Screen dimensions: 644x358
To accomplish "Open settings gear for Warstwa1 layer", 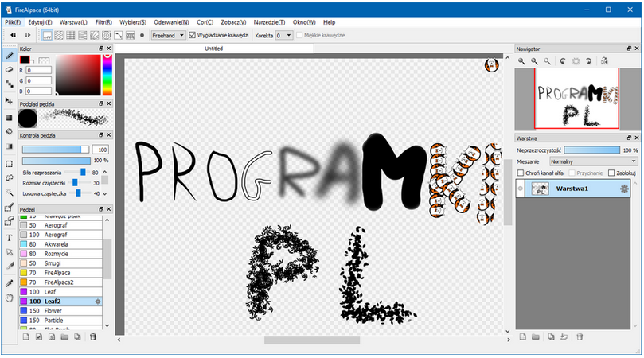I will (x=624, y=189).
